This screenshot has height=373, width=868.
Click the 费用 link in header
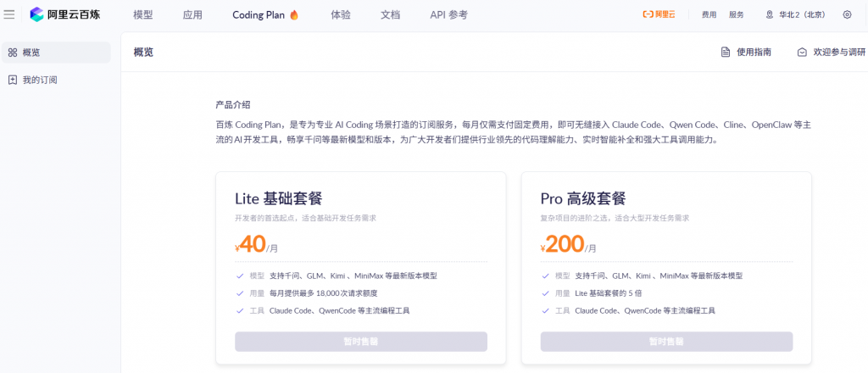tap(709, 14)
